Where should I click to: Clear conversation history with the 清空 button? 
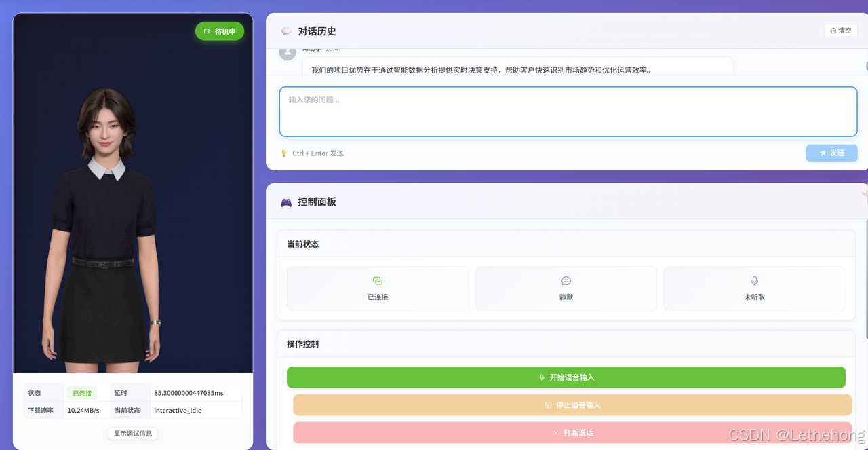[x=840, y=30]
